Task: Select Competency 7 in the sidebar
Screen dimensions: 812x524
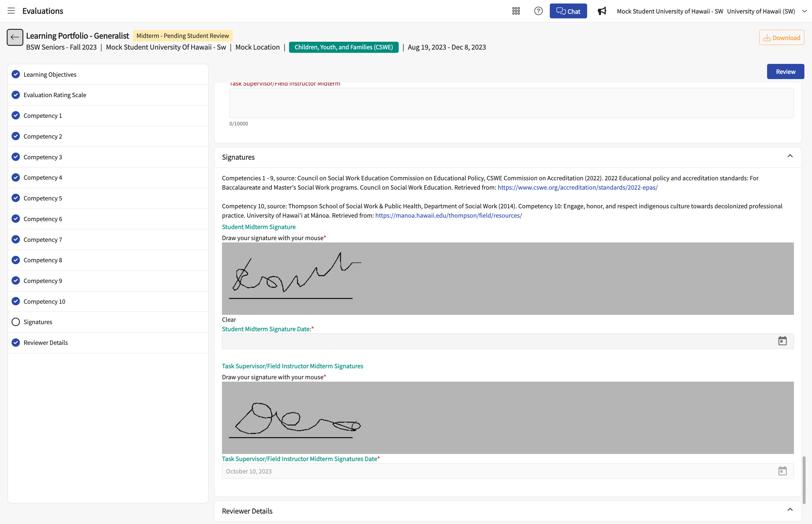Action: (x=108, y=240)
